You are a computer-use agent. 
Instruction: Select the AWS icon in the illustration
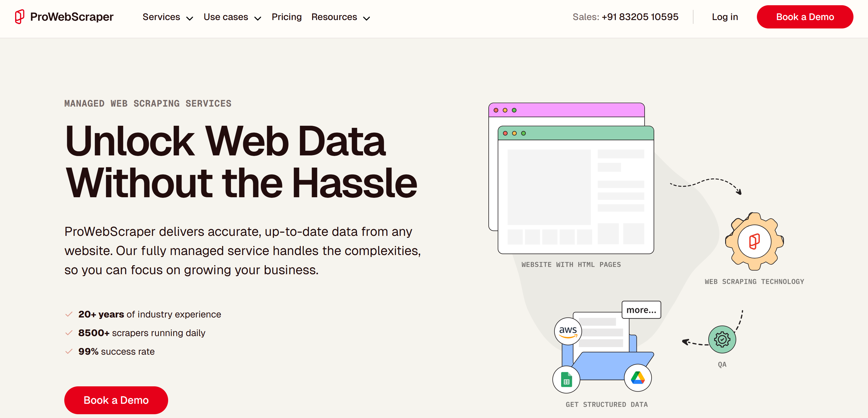click(568, 331)
